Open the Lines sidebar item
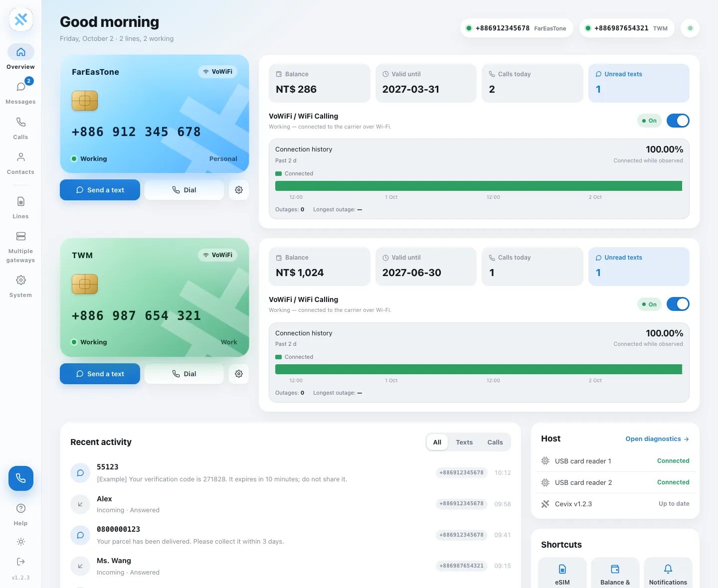 pos(21,207)
